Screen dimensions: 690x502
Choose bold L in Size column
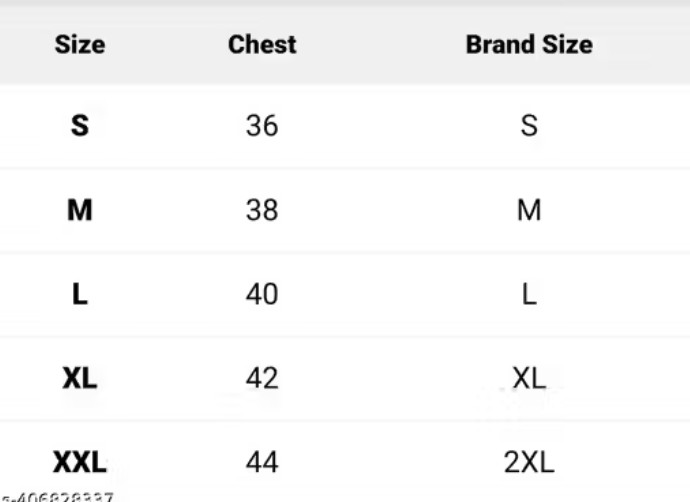point(79,294)
